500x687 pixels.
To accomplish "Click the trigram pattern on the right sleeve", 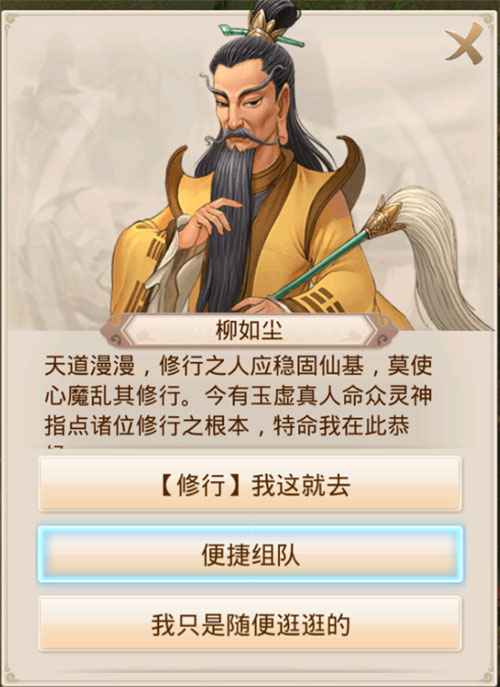I will (322, 300).
